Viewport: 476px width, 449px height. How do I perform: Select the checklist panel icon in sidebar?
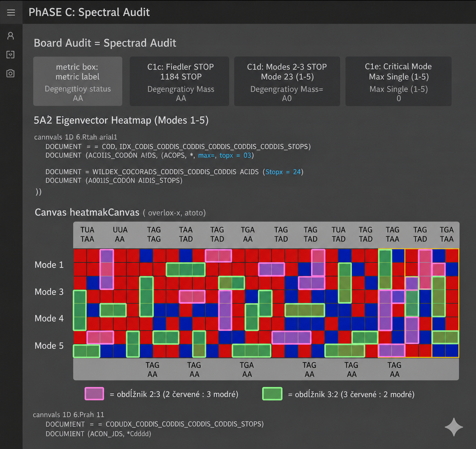[11, 55]
